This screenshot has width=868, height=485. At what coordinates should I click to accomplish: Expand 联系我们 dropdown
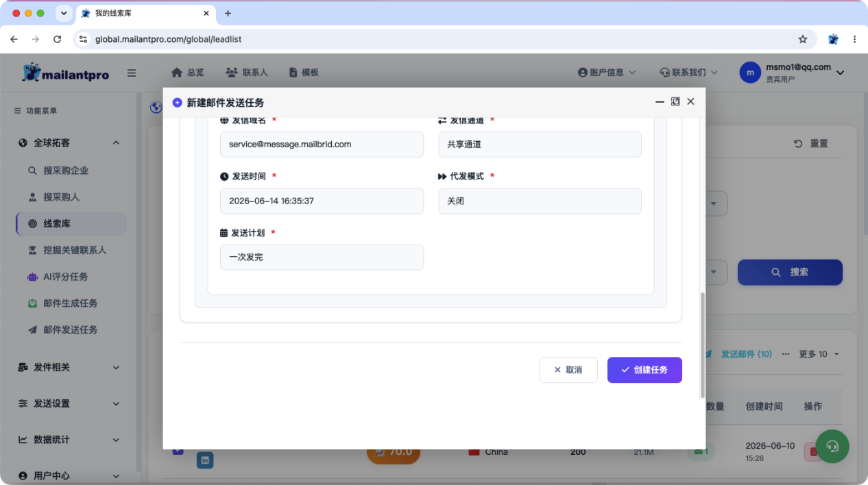click(688, 72)
